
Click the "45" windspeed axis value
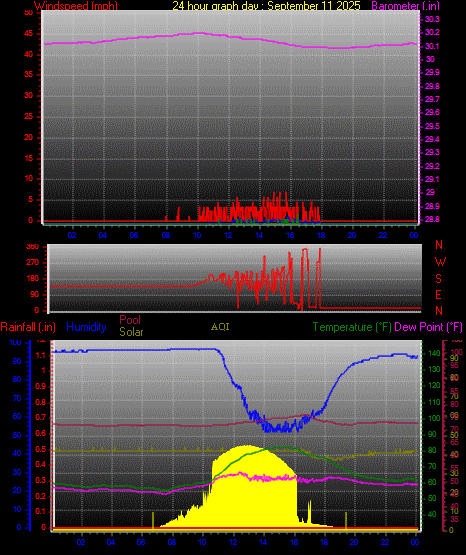(29, 34)
